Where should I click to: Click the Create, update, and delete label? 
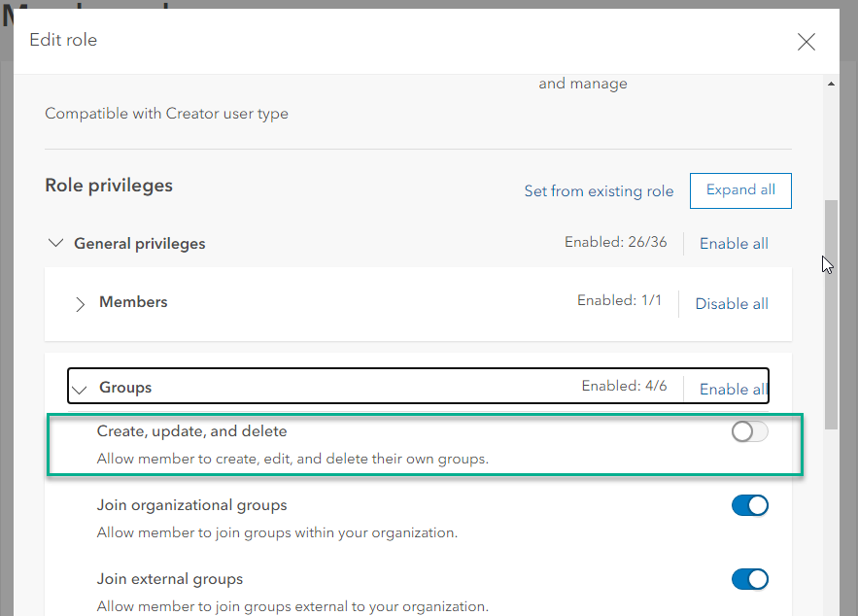coord(191,431)
